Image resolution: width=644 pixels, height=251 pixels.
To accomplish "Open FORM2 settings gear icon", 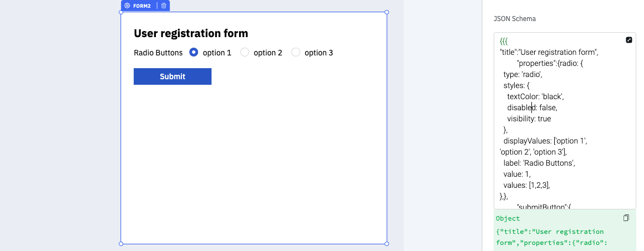I will coord(127,6).
